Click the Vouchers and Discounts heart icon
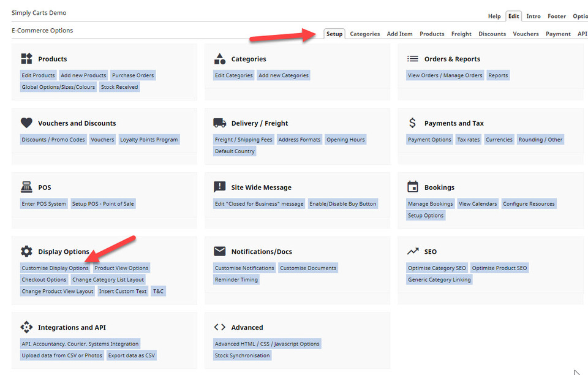The height and width of the screenshot is (375, 588). (x=26, y=123)
